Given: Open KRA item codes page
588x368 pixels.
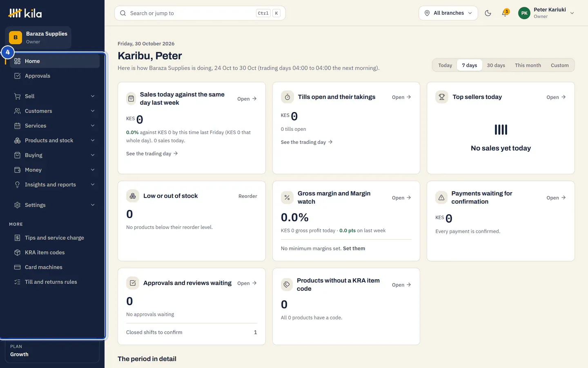Looking at the screenshot, I should pos(55,252).
